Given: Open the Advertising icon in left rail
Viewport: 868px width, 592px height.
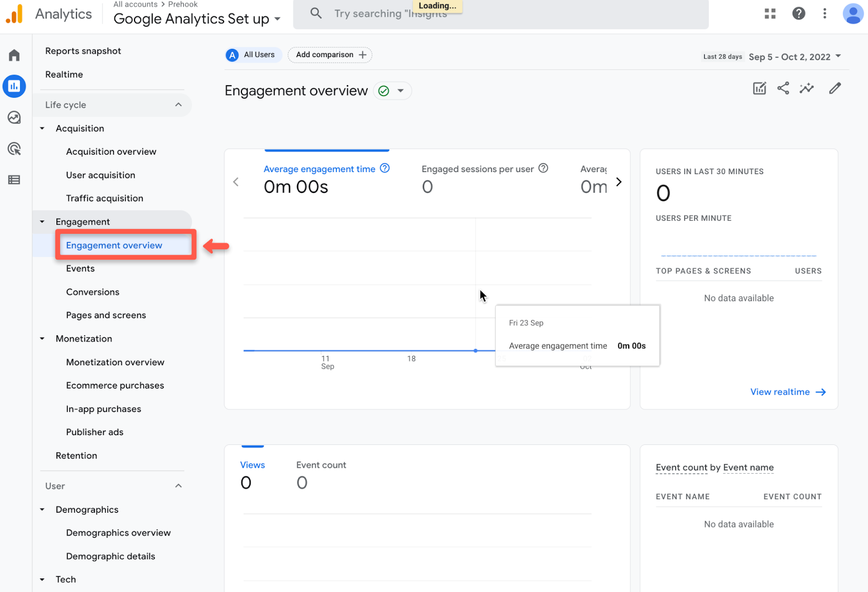Looking at the screenshot, I should click(14, 149).
